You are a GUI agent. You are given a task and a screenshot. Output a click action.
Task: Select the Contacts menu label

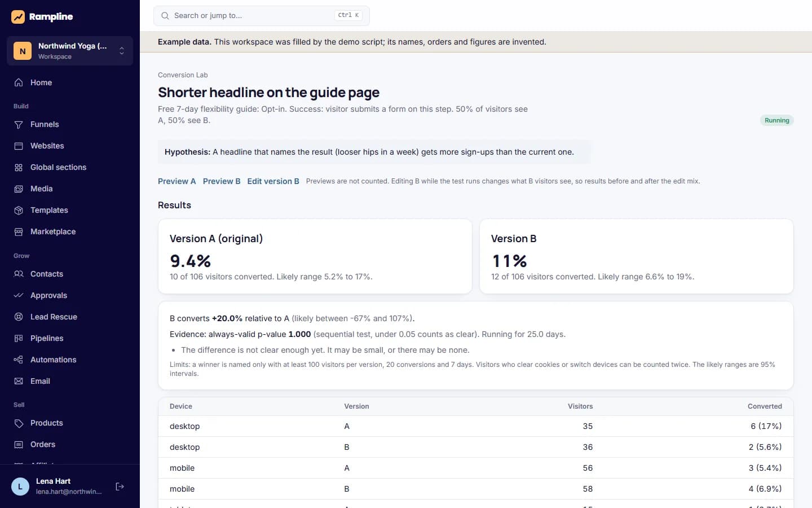coord(47,274)
